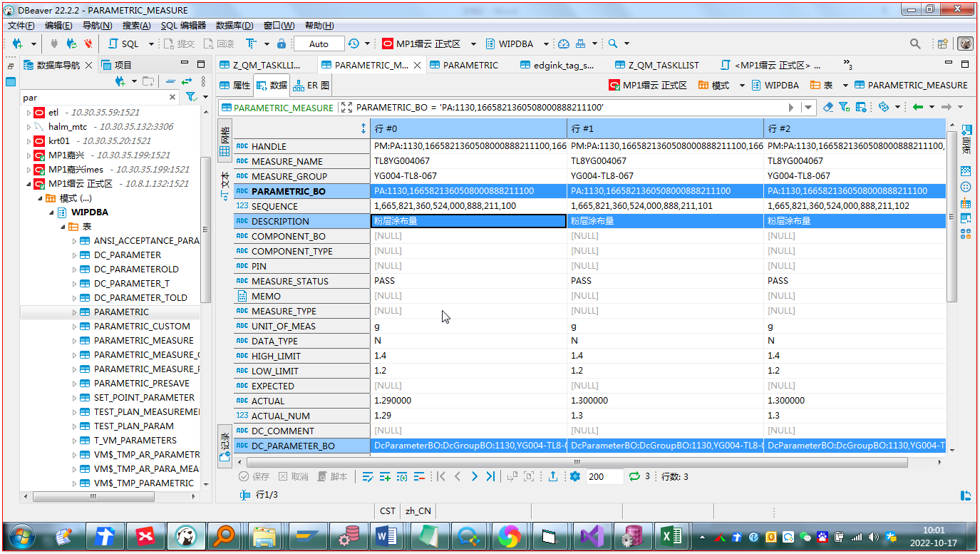This screenshot has width=980, height=554.
Task: Clear data filter with eraser icon
Action: (x=827, y=107)
